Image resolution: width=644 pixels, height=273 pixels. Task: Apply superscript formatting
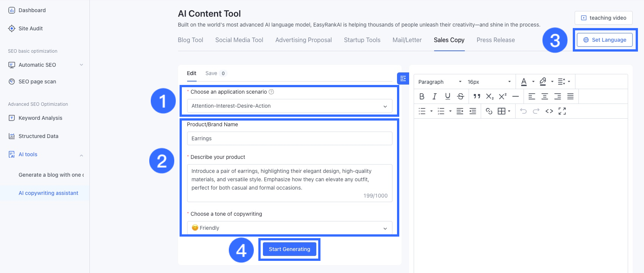pos(503,96)
